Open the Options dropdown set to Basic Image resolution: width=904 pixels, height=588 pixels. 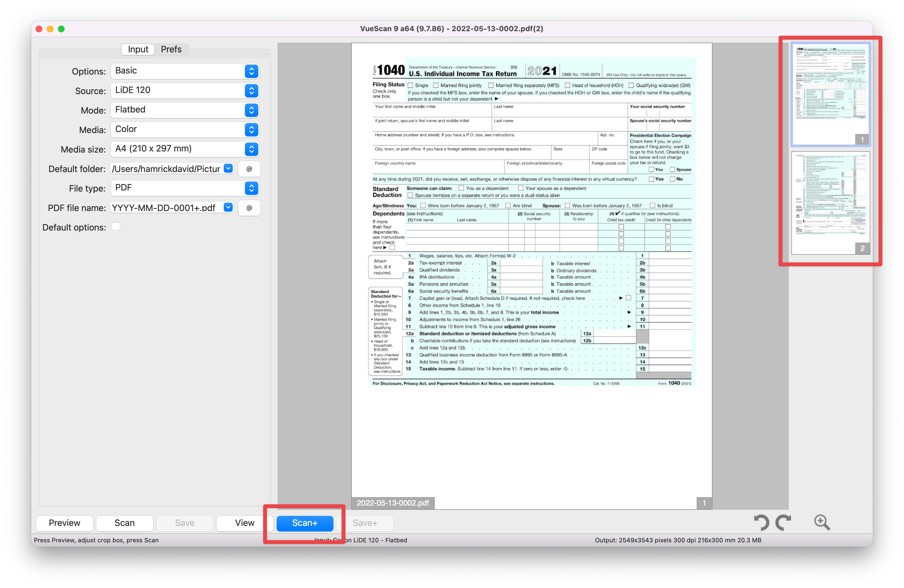pyautogui.click(x=185, y=71)
